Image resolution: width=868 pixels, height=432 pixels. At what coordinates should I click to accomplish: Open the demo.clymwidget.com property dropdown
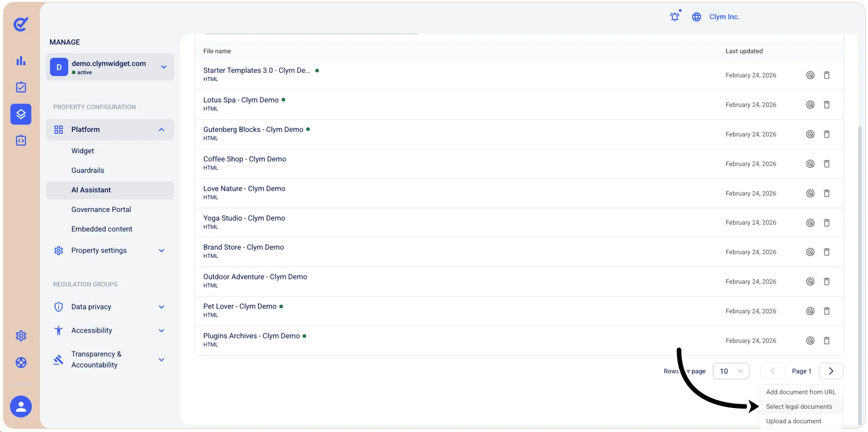click(x=110, y=67)
